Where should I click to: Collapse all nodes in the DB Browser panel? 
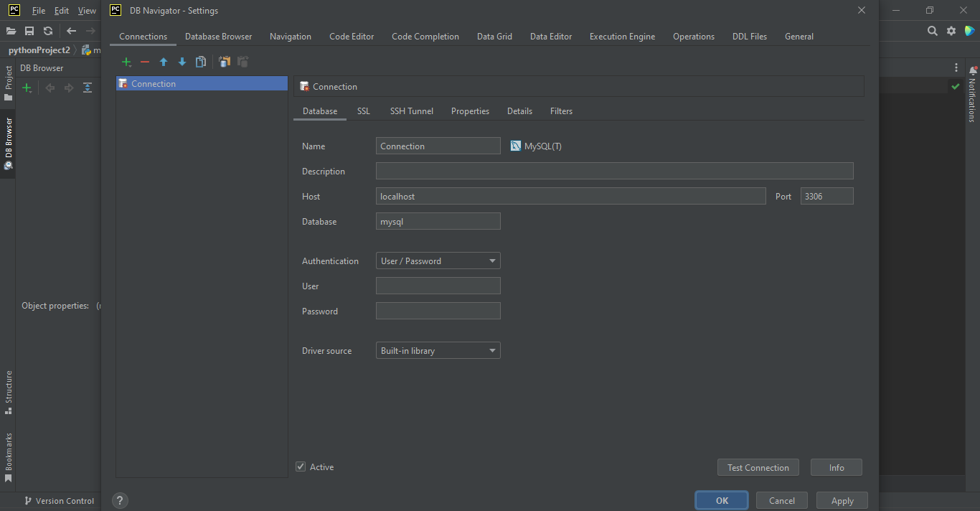[87, 88]
